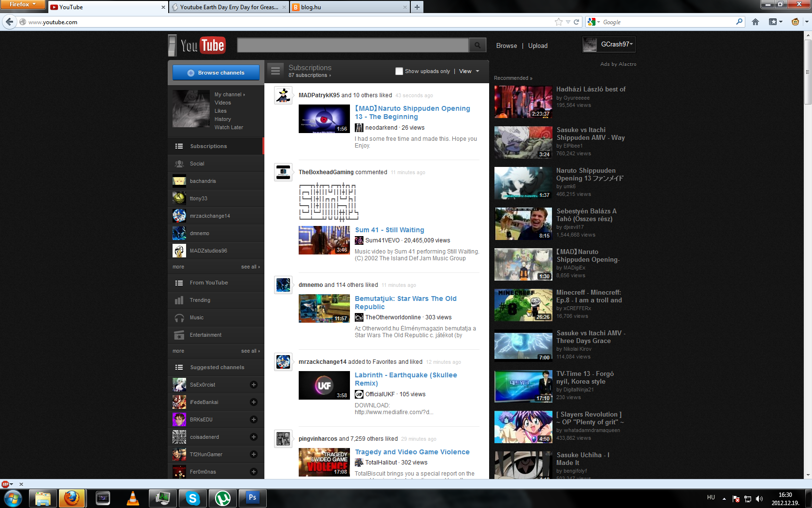Image resolution: width=812 pixels, height=508 pixels.
Task: Add BRKsEDU channel with plus icon
Action: pos(253,419)
